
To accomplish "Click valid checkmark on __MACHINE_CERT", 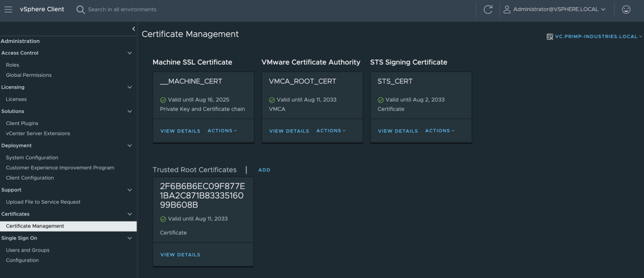I will click(x=163, y=100).
